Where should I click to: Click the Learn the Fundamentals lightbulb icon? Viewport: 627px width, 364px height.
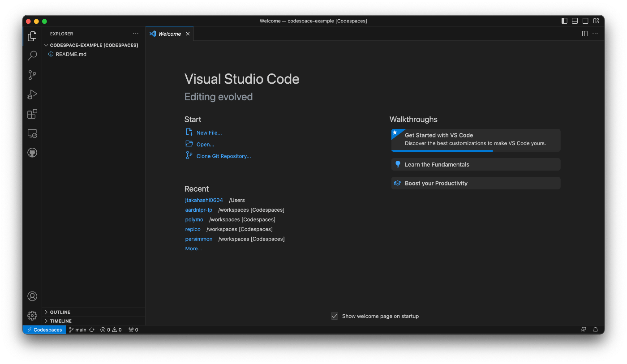[398, 164]
